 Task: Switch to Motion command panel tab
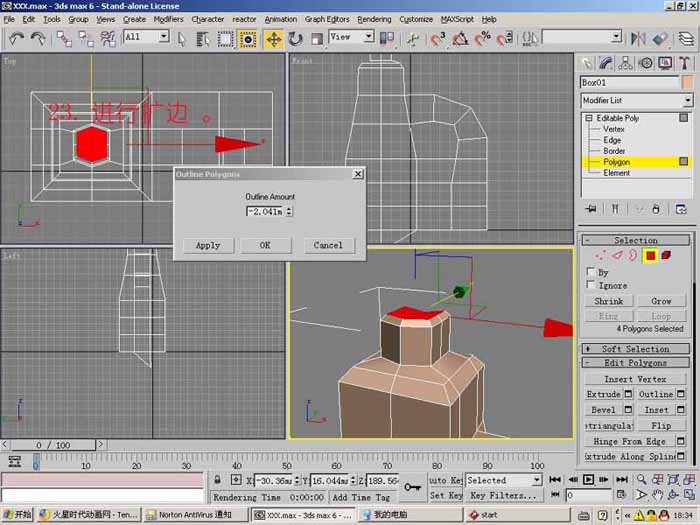[646, 63]
